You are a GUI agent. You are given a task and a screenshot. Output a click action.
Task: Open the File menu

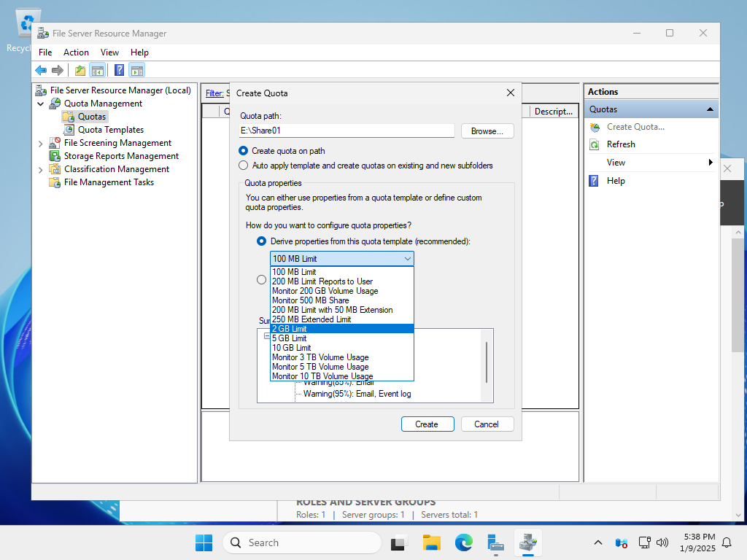(x=45, y=52)
